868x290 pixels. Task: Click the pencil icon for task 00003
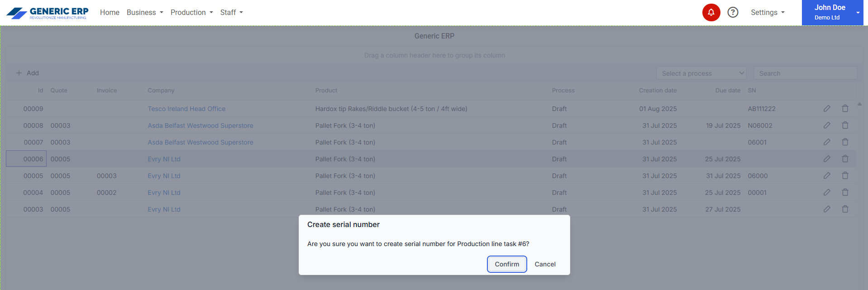(827, 209)
